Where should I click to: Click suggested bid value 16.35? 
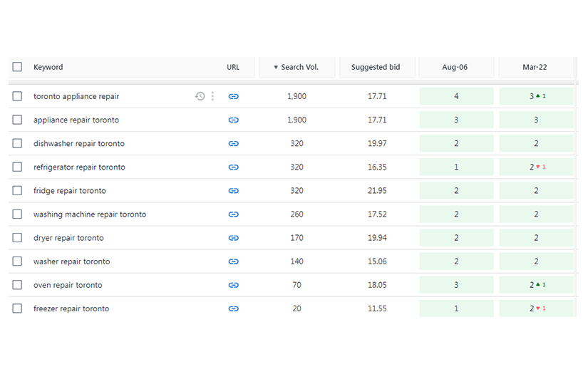coord(377,167)
